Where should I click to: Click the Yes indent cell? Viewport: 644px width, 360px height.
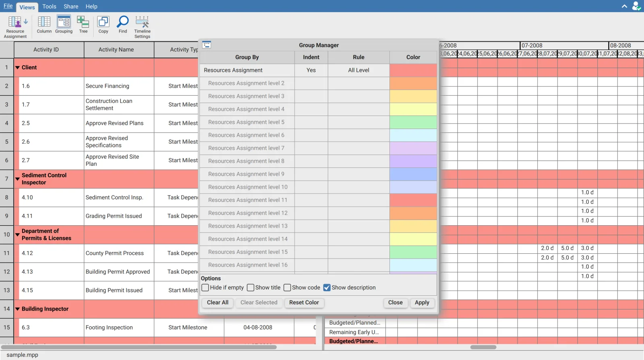[x=311, y=70]
